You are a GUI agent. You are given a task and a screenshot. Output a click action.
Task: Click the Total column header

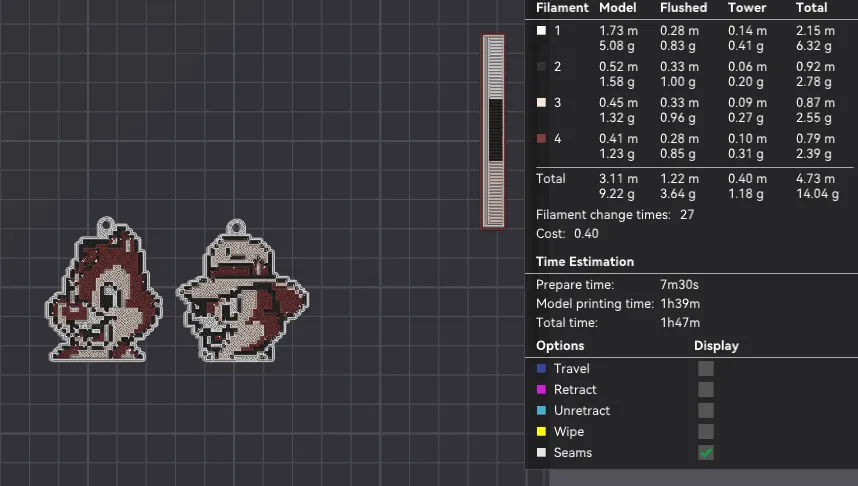tap(811, 8)
